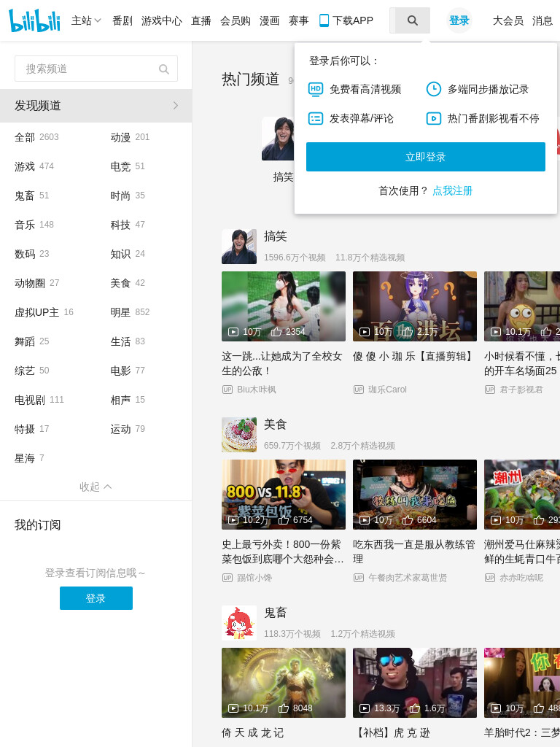Open 消息 in header
Screen dimensions: 560x747
(542, 20)
